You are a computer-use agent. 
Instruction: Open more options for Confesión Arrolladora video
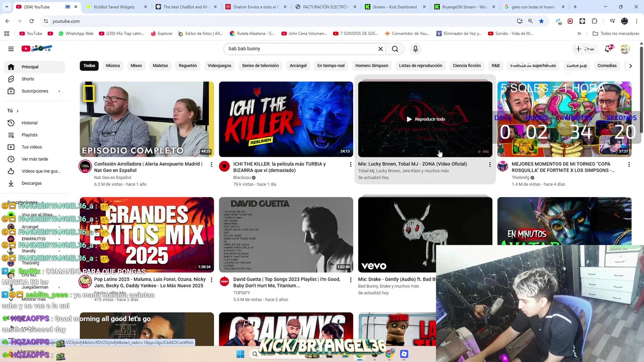(x=211, y=164)
